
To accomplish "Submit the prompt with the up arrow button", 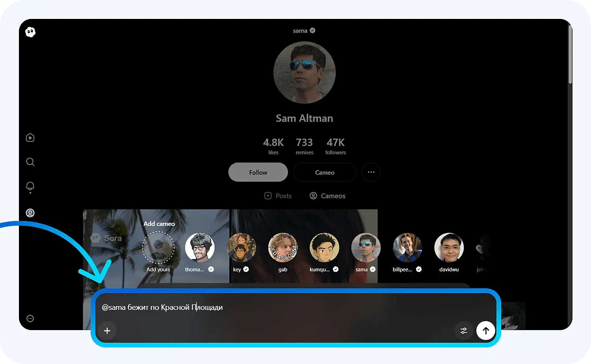I will tap(486, 331).
